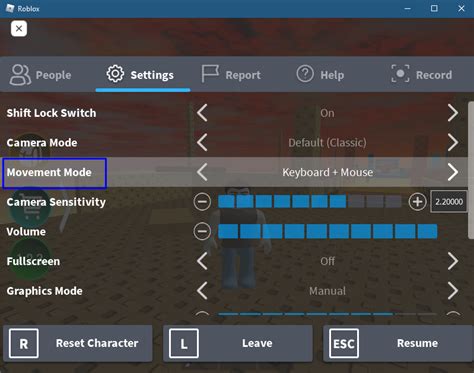Click the Fullscreen label
Viewport: 474px width, 373px height.
coord(33,261)
